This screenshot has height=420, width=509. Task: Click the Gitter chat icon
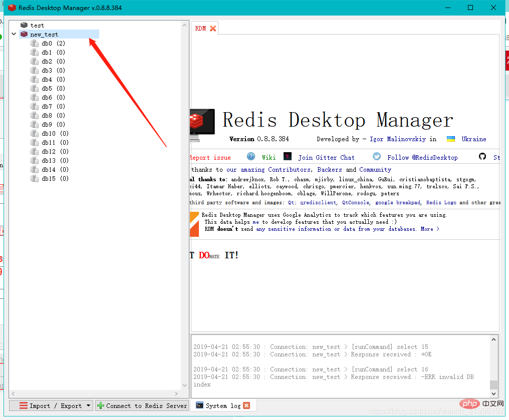288,156
